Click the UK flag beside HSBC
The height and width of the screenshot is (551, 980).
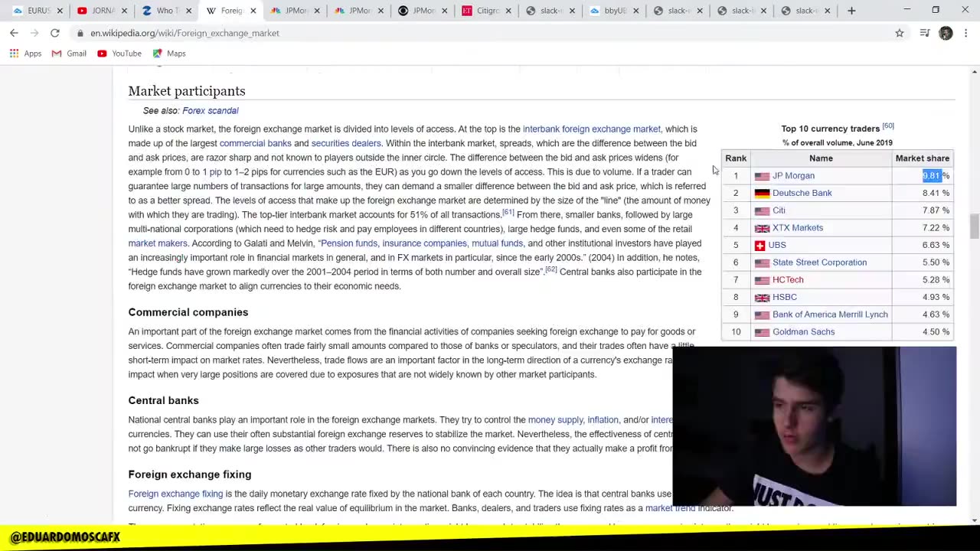(x=762, y=298)
